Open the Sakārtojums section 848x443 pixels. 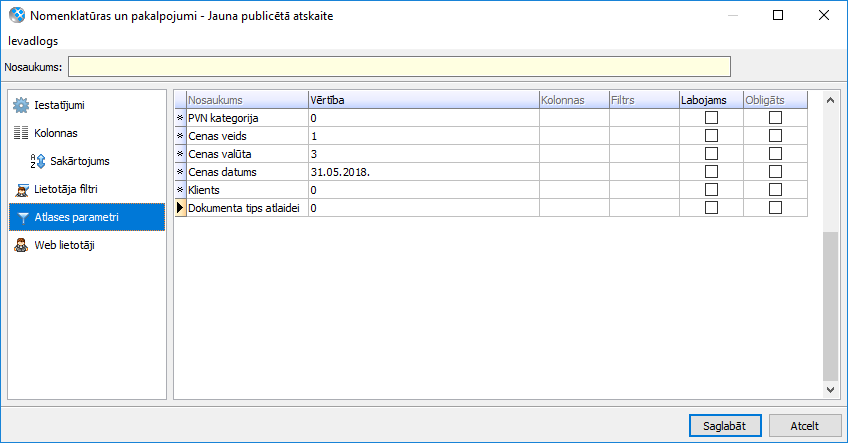coord(87,161)
